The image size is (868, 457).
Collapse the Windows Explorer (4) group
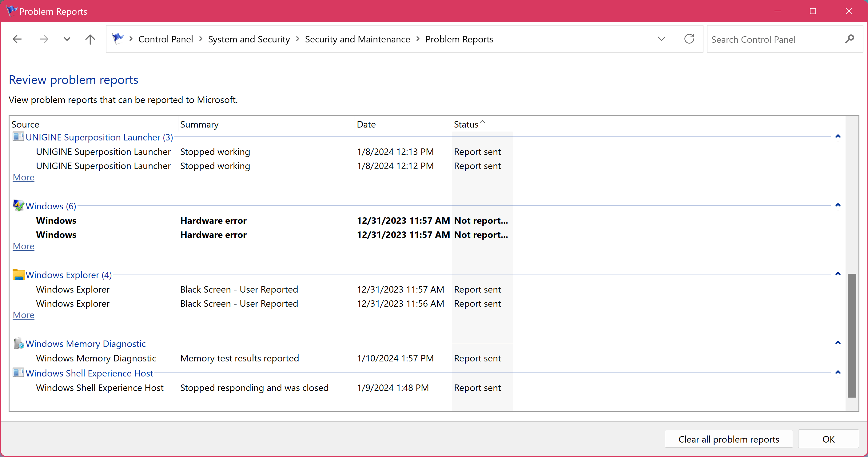[838, 274]
